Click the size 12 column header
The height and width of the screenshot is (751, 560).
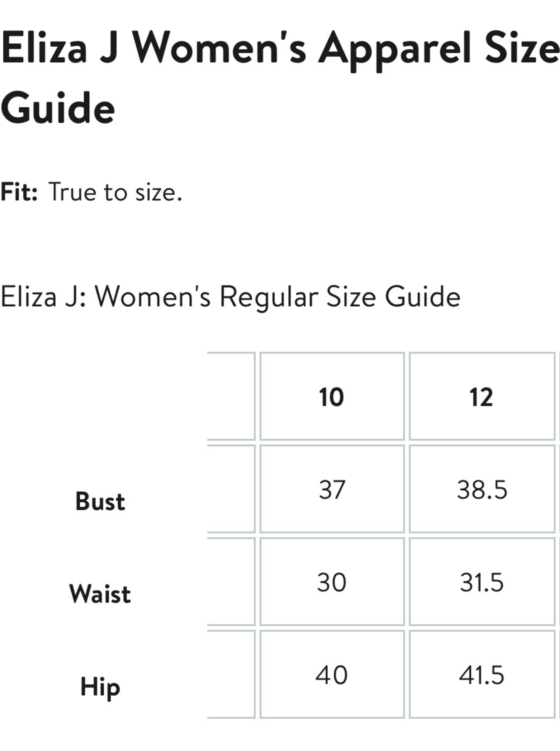tap(482, 396)
